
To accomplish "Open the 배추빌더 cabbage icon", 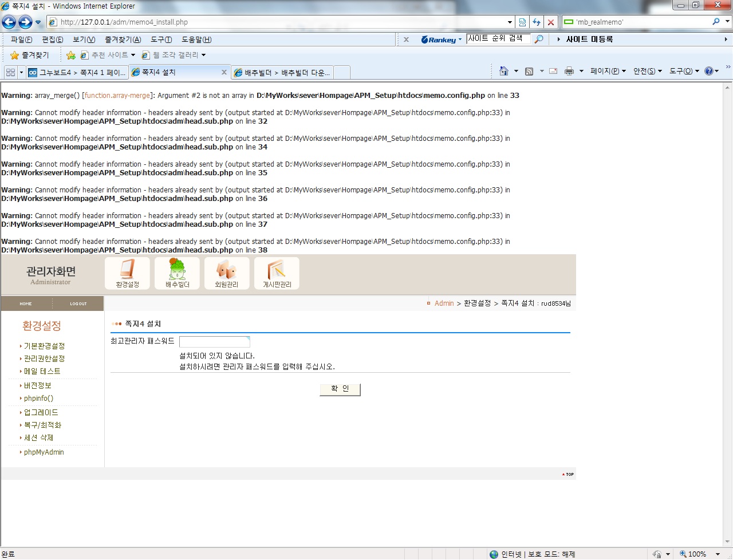I will click(178, 273).
